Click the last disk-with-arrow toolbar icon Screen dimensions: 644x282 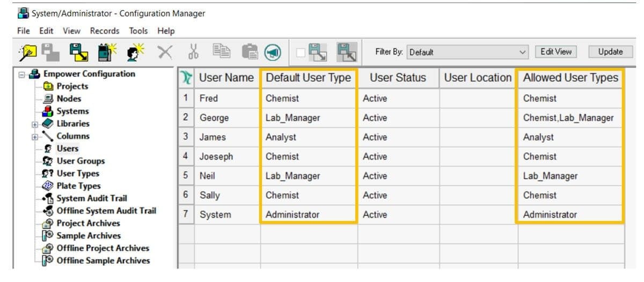click(x=347, y=52)
